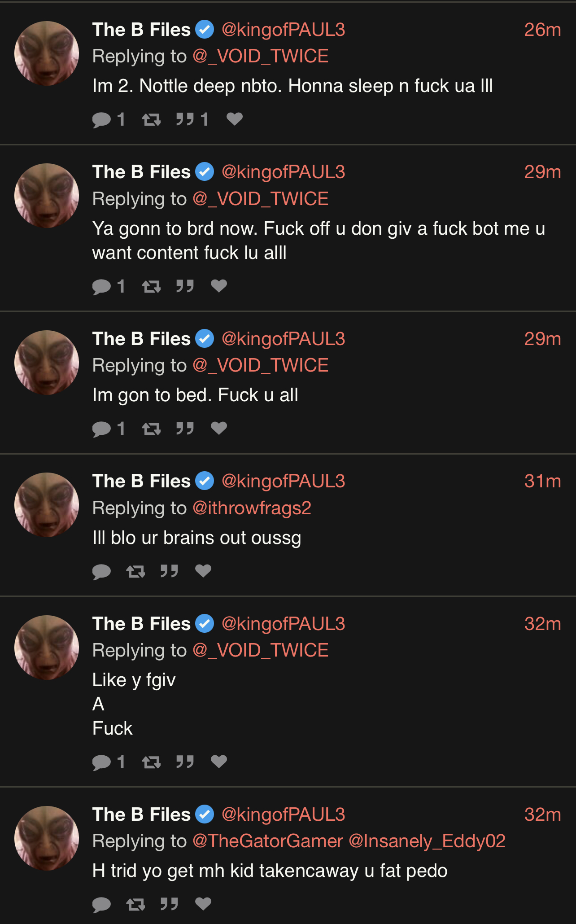The height and width of the screenshot is (924, 576).
Task: Like the tweet starting "Im 2. Nottle deep"
Action: coord(234,119)
